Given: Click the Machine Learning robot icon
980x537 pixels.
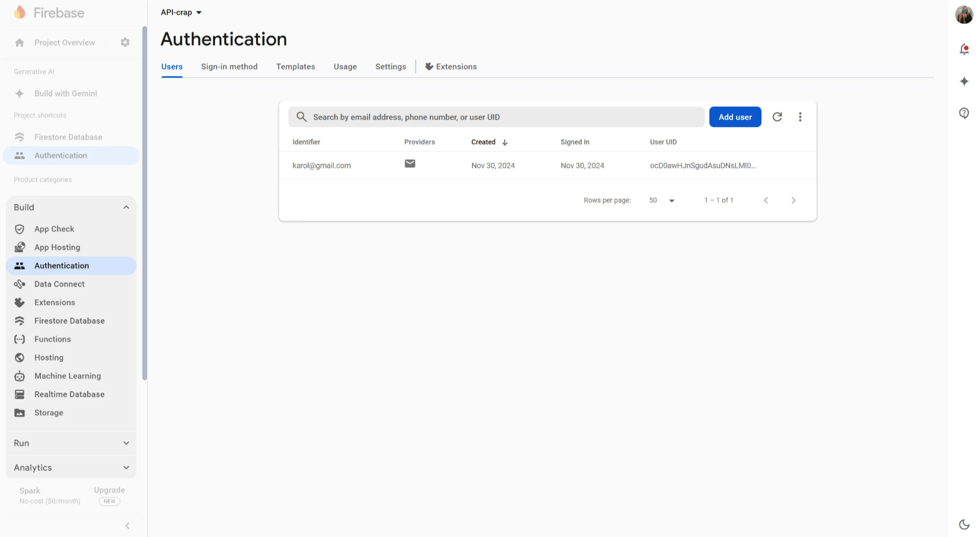Looking at the screenshot, I should [x=20, y=376].
